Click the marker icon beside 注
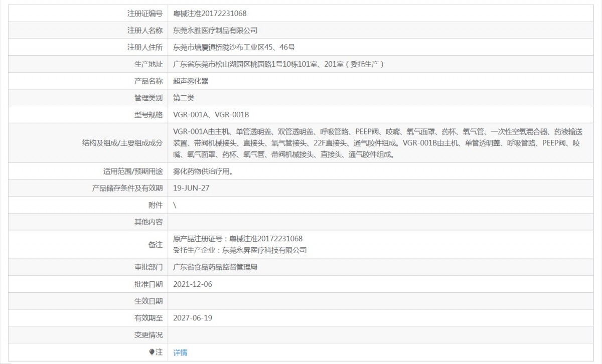The width and height of the screenshot is (602, 364). pos(152,352)
